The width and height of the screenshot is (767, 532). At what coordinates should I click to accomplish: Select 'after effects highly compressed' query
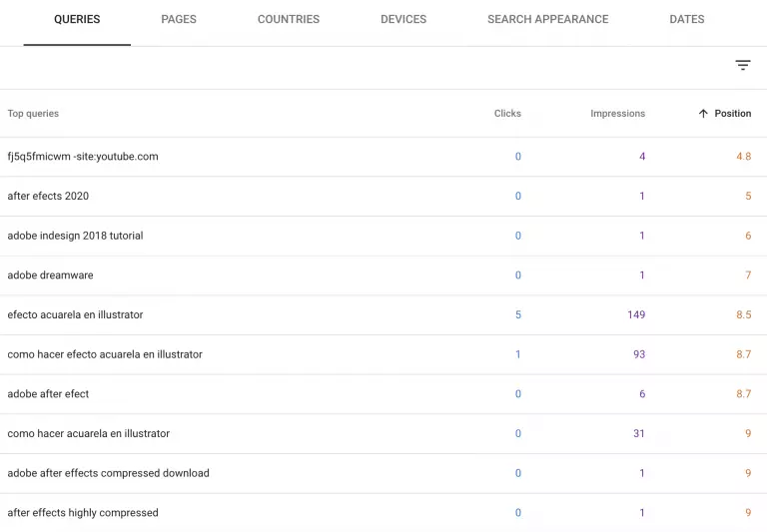(x=83, y=513)
